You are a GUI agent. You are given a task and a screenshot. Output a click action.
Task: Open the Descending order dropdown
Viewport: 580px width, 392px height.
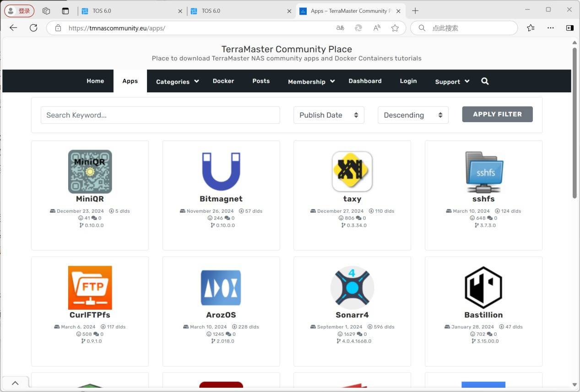413,115
